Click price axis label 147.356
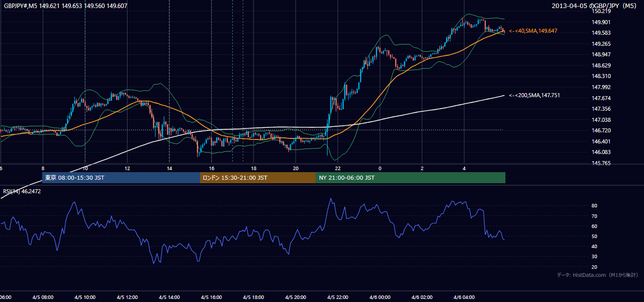The image size is (644, 302). (602, 109)
